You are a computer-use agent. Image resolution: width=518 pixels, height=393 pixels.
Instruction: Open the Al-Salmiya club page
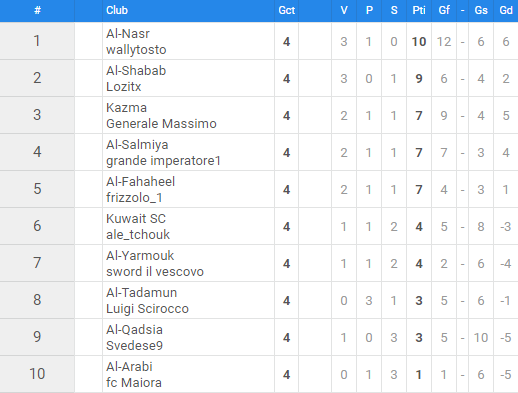(x=137, y=145)
